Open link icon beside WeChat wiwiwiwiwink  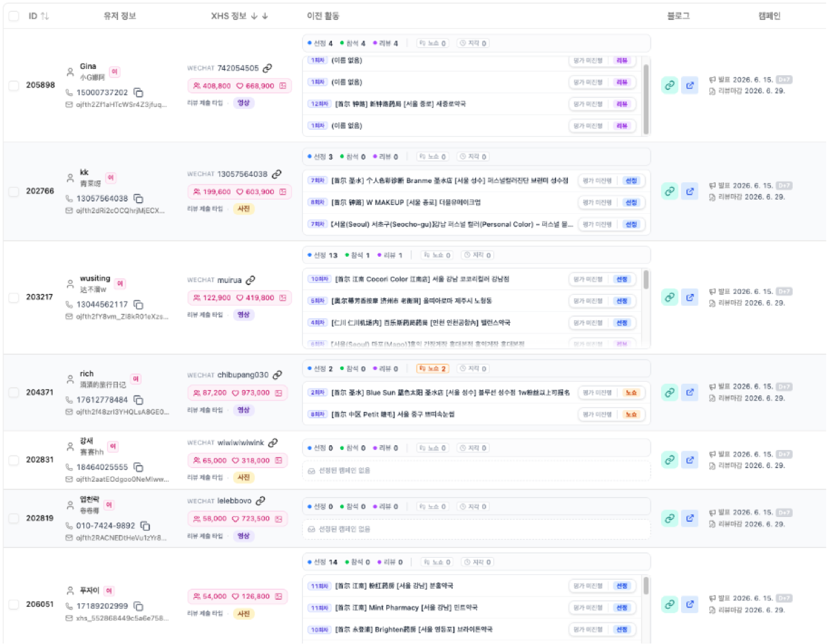(x=273, y=442)
